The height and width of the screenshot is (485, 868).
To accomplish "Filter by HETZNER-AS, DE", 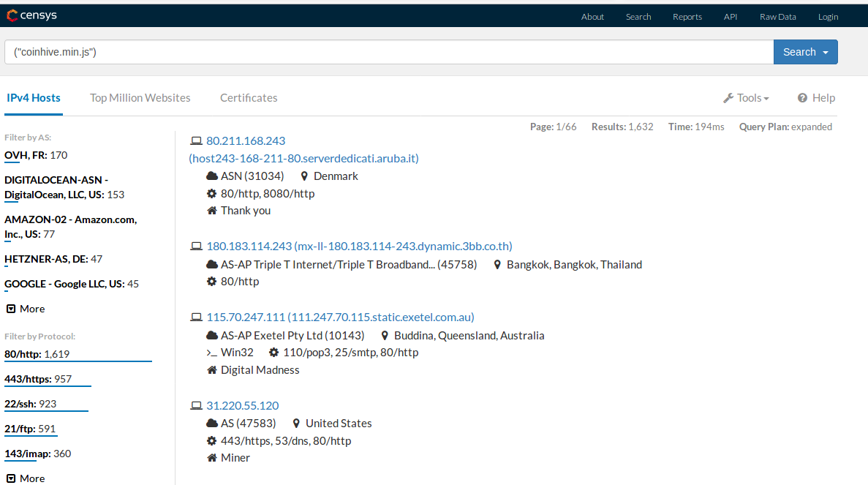I will [53, 259].
